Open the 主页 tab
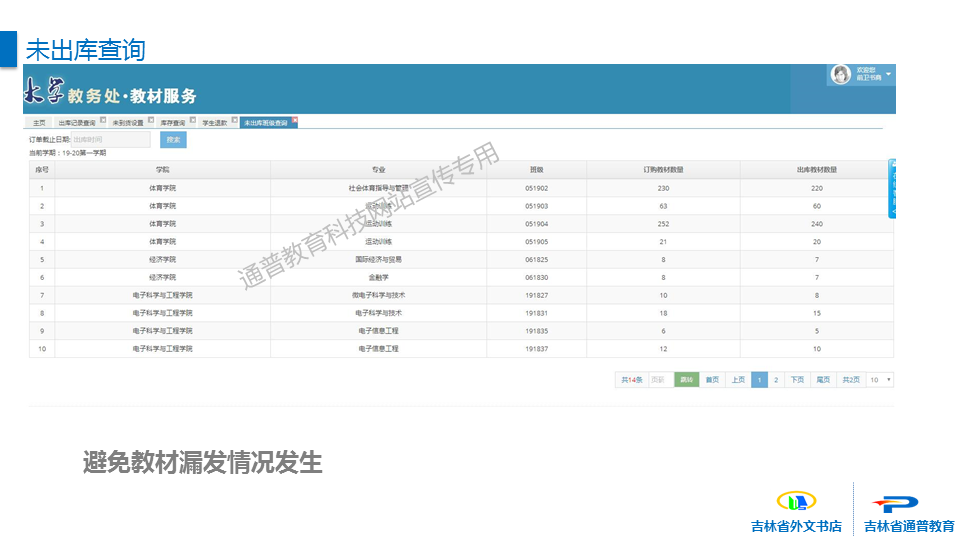The height and width of the screenshot is (540, 960). [39, 123]
